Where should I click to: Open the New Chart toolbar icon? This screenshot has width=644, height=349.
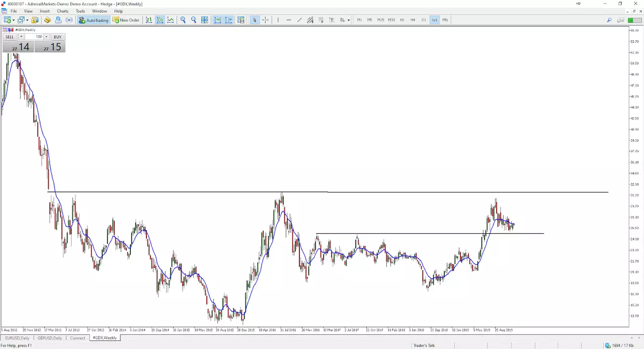tap(7, 20)
